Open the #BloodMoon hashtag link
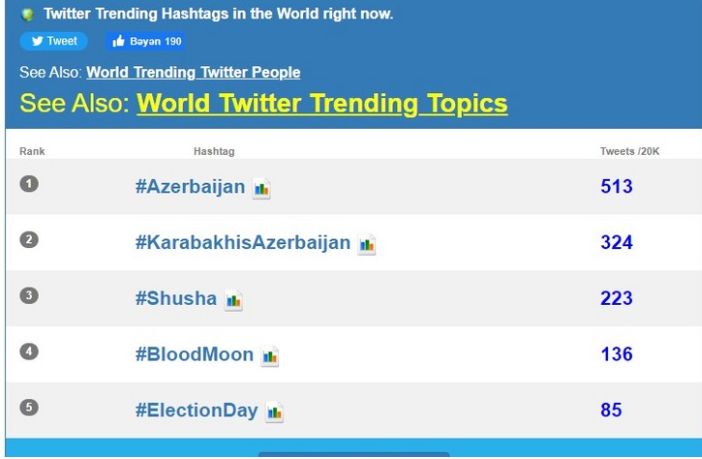The height and width of the screenshot is (459, 702). click(x=194, y=354)
